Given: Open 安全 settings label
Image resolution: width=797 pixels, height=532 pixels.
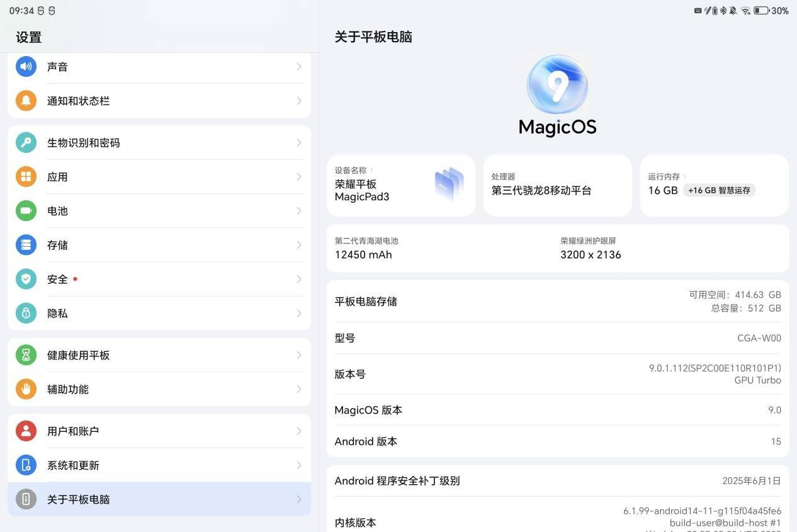Looking at the screenshot, I should coord(57,279).
